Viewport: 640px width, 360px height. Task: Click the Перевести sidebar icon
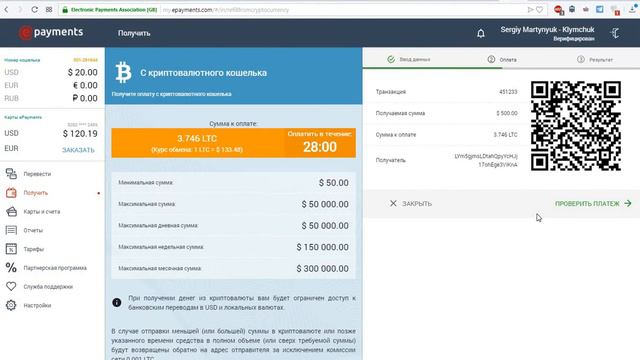click(x=11, y=173)
